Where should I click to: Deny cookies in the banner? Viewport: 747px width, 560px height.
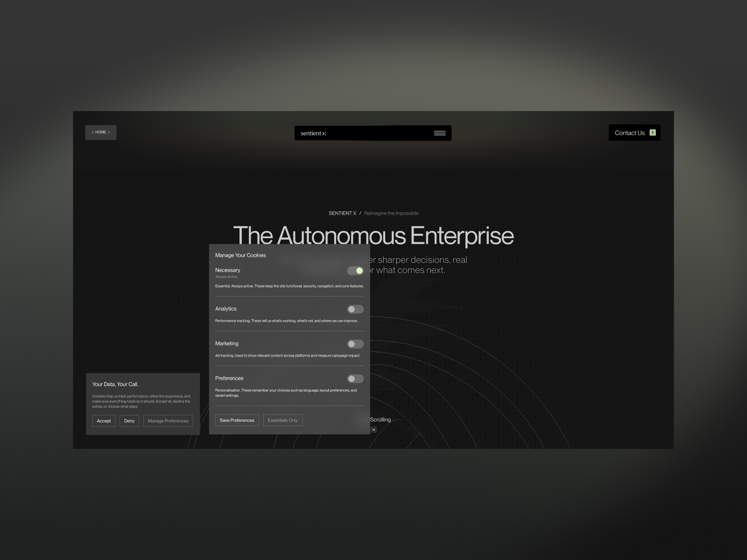coord(129,420)
